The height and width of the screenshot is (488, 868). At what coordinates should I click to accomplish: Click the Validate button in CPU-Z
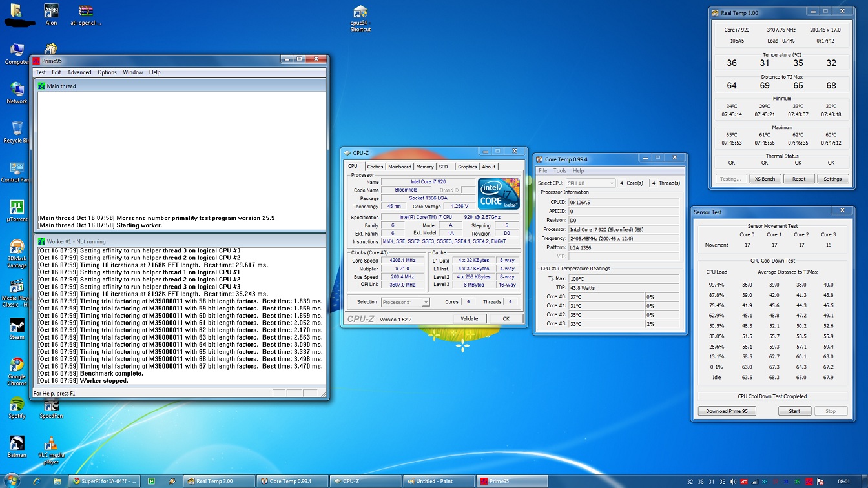click(470, 318)
